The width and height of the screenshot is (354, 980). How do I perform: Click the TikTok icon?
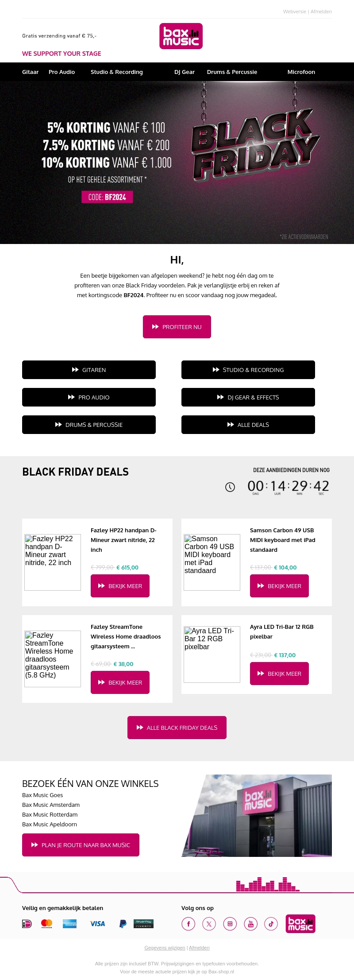(x=271, y=924)
